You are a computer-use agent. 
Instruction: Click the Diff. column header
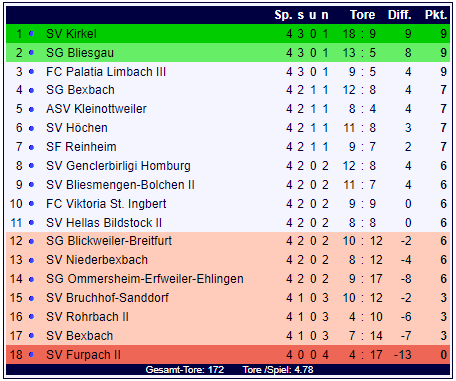[400, 15]
